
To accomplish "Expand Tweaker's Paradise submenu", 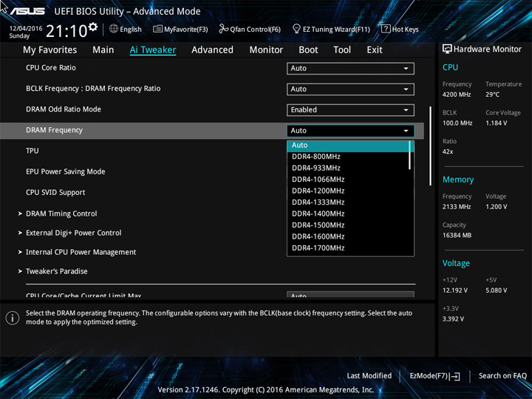I will (57, 271).
